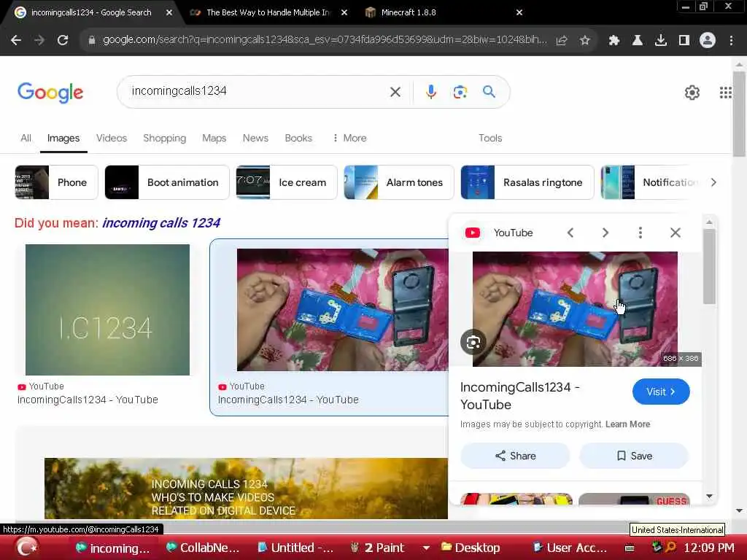The image size is (747, 560).
Task: Click the Lens icon on preview image
Action: [x=473, y=342]
